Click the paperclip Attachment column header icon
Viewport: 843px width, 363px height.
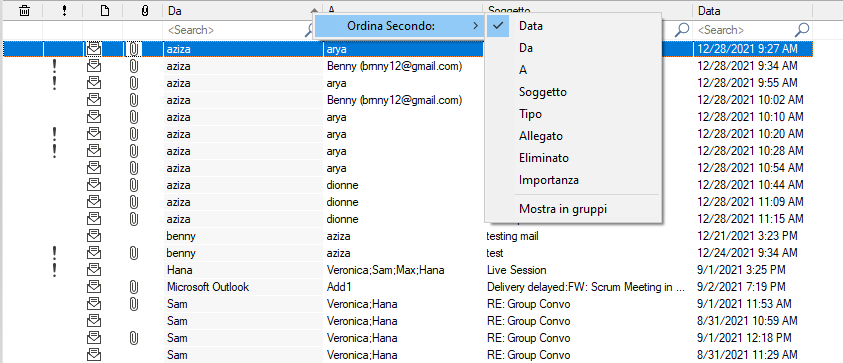[144, 10]
